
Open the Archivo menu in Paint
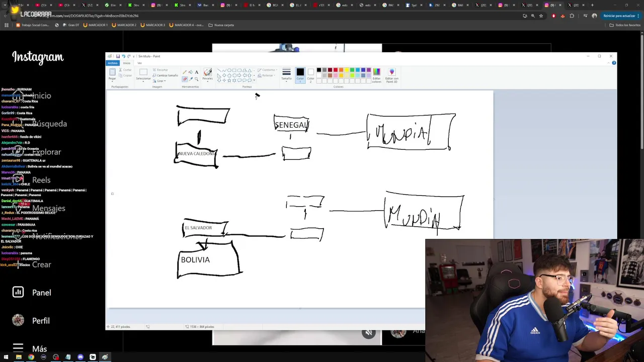pyautogui.click(x=113, y=63)
